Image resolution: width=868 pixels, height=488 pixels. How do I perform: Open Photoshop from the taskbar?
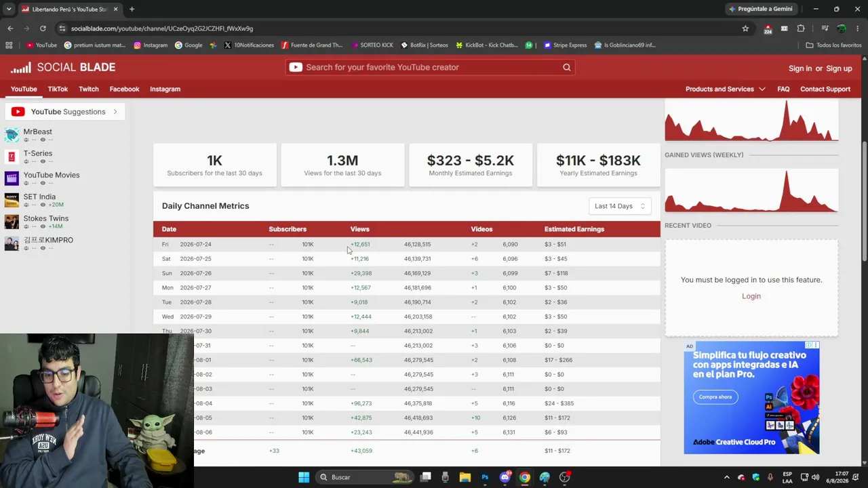485,477
